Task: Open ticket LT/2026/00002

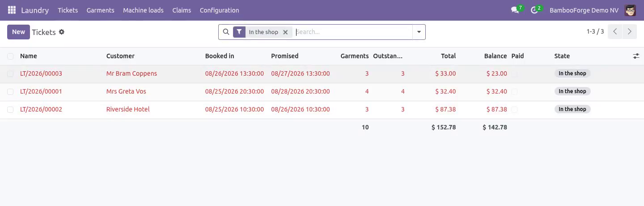Action: coord(41,109)
